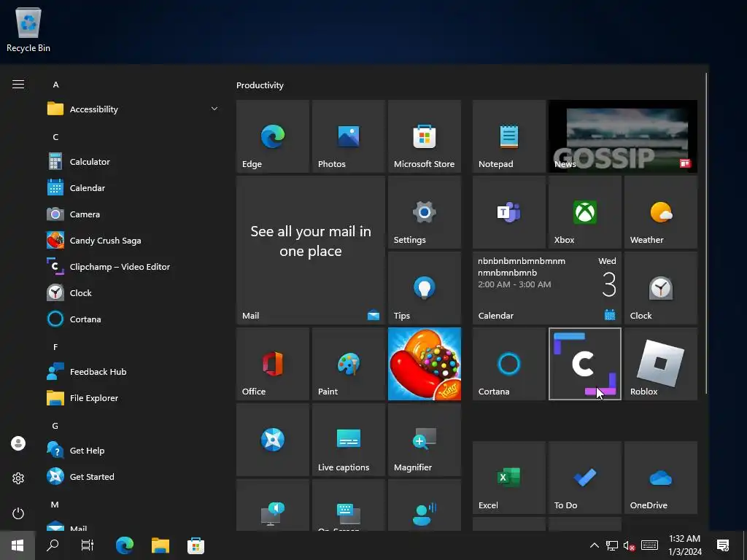Viewport: 747px width, 560px height.
Task: Click the letter G section header
Action: point(55,426)
